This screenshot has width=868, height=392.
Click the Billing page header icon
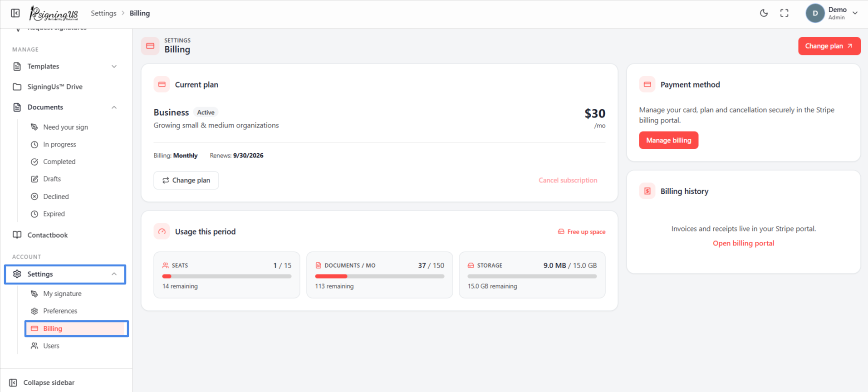click(150, 46)
